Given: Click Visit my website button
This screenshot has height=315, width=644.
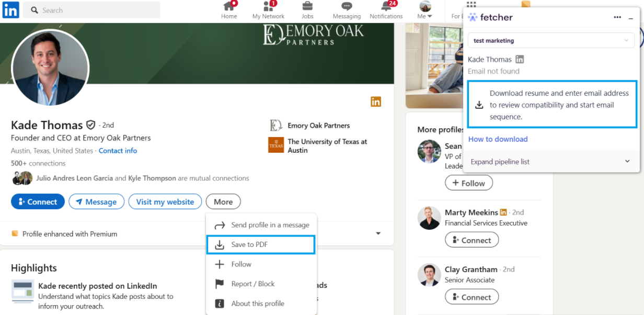Looking at the screenshot, I should pos(165,201).
